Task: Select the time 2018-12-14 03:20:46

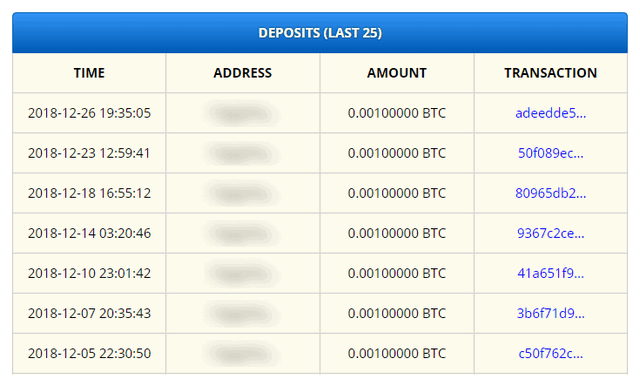Action: pyautogui.click(x=89, y=233)
